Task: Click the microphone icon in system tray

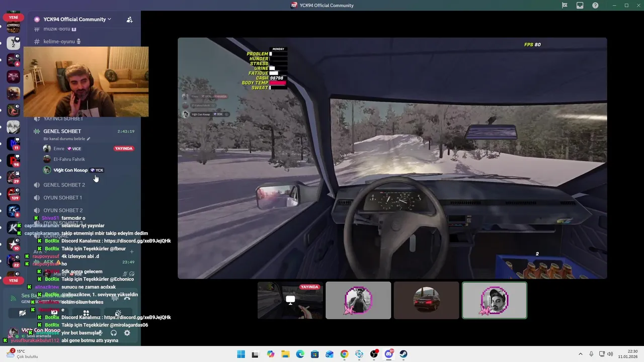Action: pos(591,354)
